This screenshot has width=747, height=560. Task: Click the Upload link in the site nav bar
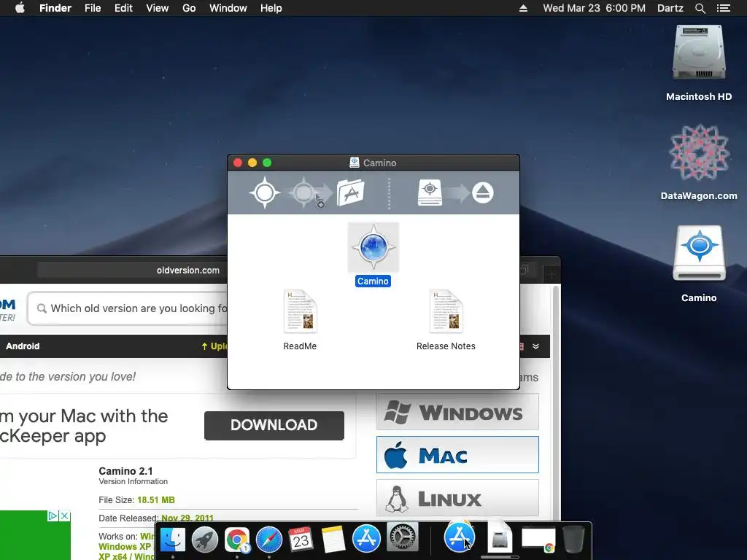[x=214, y=346]
